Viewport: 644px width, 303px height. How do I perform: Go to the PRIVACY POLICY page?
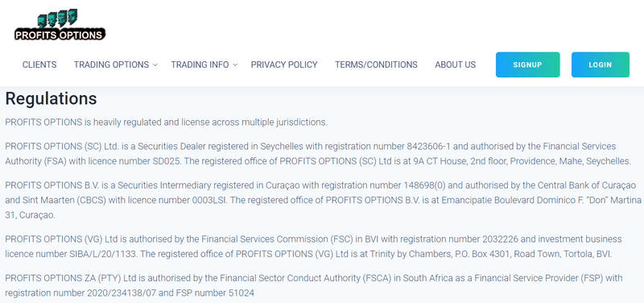[284, 64]
